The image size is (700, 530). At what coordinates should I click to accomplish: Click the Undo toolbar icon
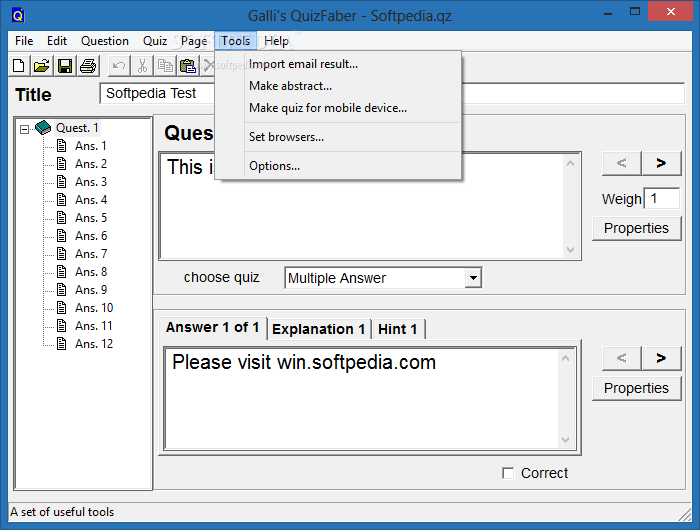coord(119,66)
